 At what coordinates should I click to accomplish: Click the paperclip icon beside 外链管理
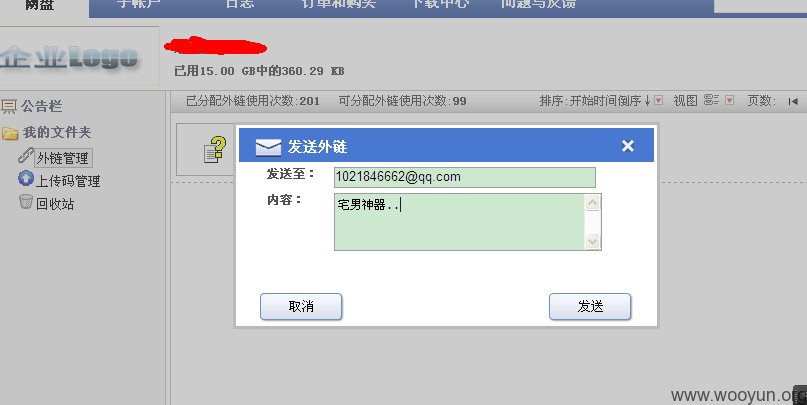(26, 155)
